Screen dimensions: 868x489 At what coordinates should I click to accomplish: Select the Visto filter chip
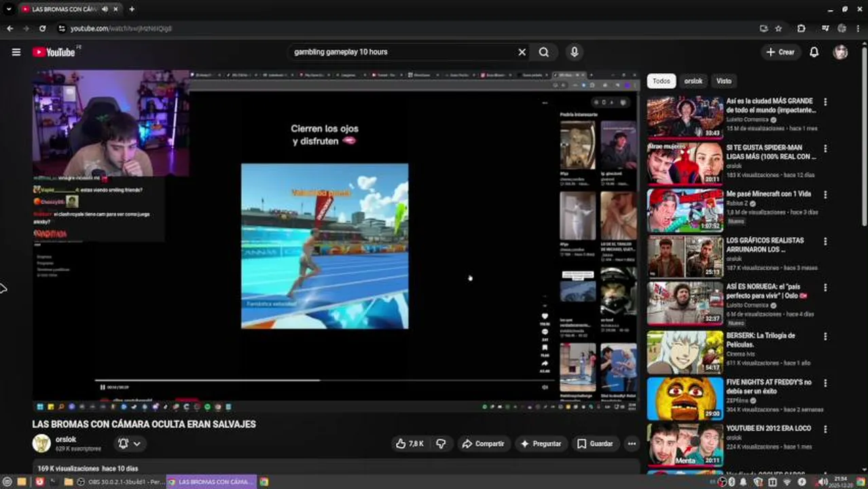[x=724, y=81]
